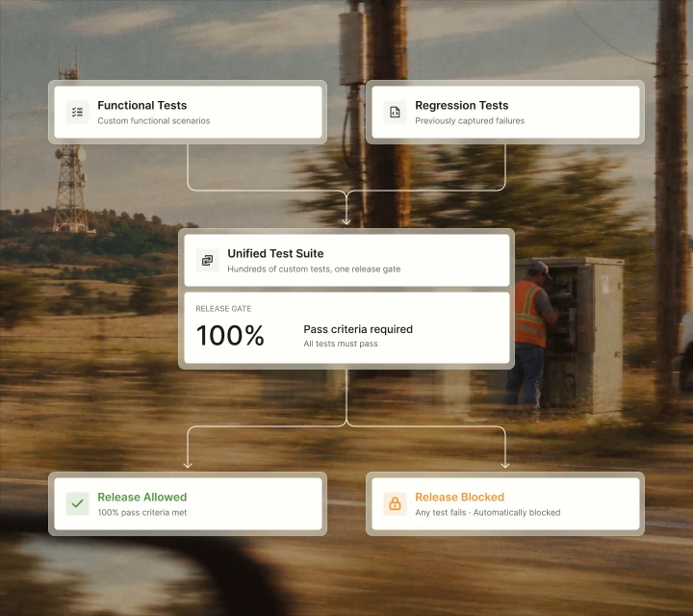Click '100% pass criteria met' text
The height and width of the screenshot is (616, 693).
(141, 513)
